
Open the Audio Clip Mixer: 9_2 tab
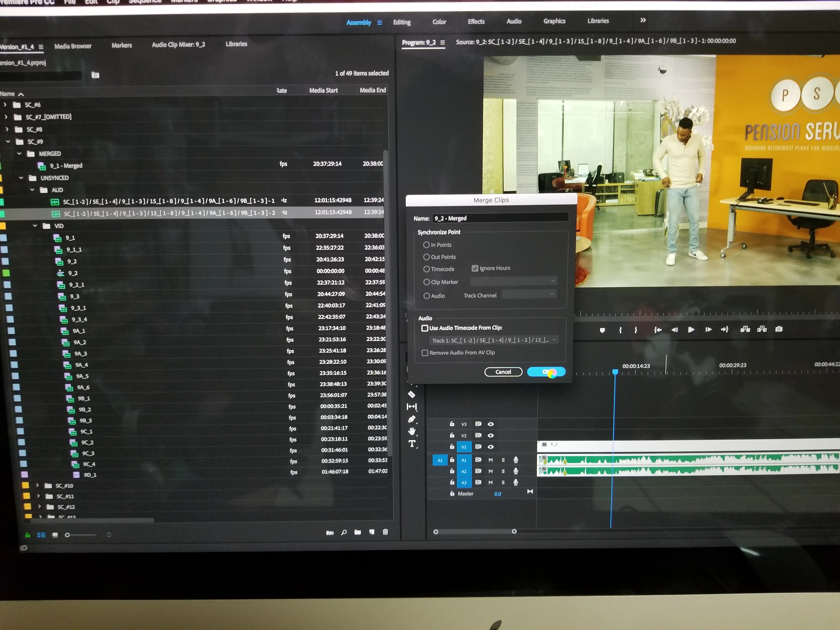point(179,44)
